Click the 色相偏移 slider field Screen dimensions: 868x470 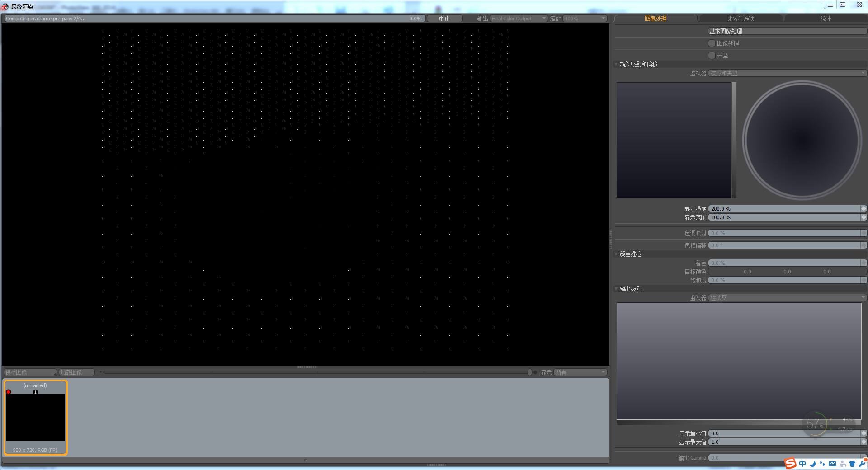pyautogui.click(x=784, y=245)
